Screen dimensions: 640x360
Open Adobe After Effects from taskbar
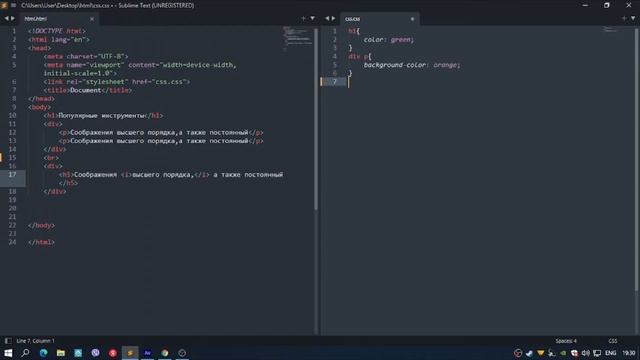coord(147,353)
